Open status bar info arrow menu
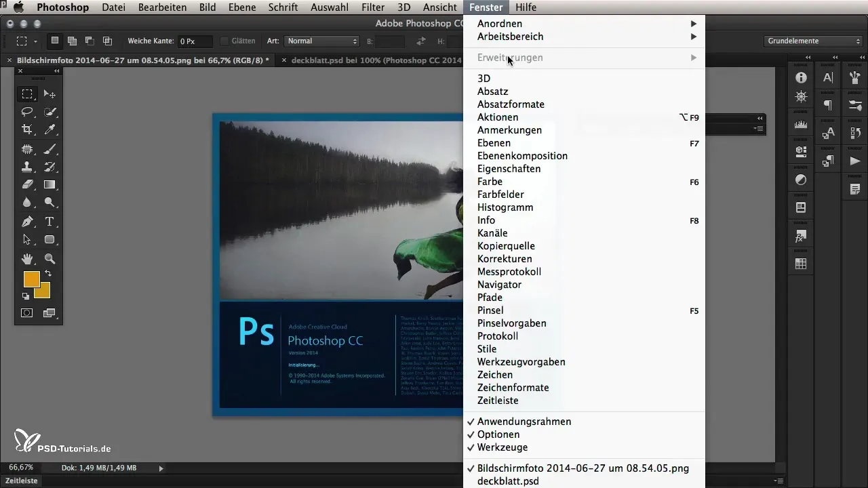The height and width of the screenshot is (488, 868). click(161, 468)
